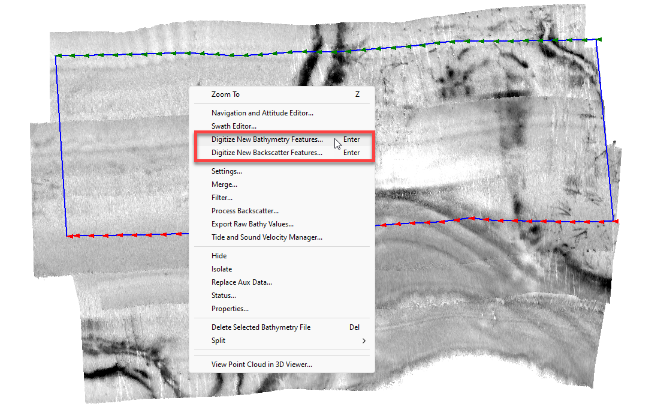Viewport: 650px width, 420px height.
Task: Select Digitize New Backscatter Features
Action: pyautogui.click(x=282, y=153)
